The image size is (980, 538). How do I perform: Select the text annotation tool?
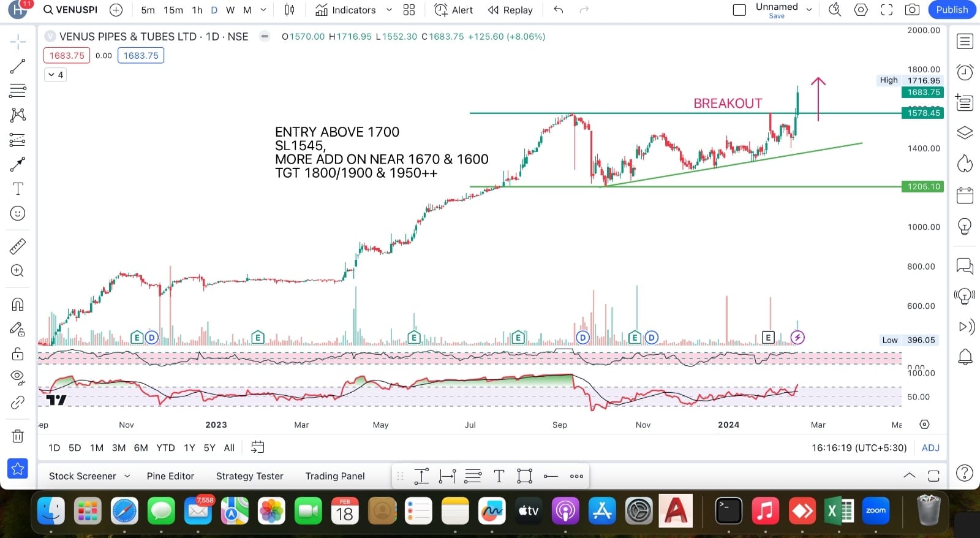[x=18, y=189]
